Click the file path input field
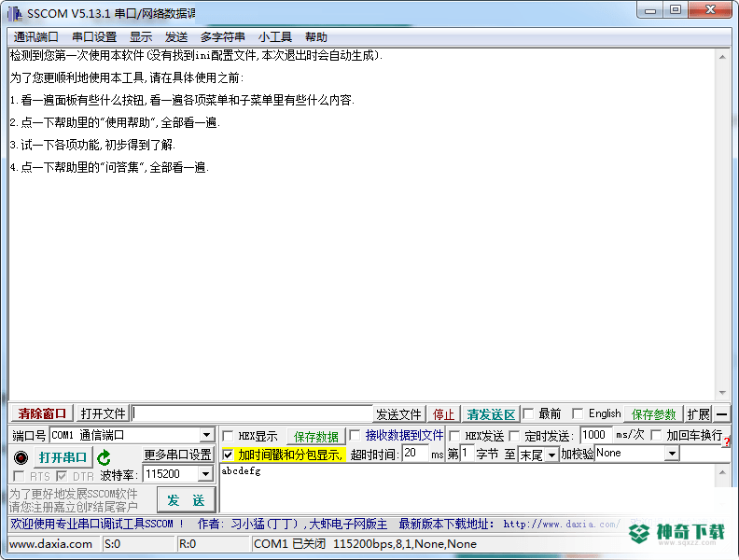Image resolution: width=739 pixels, height=560 pixels. point(252,413)
